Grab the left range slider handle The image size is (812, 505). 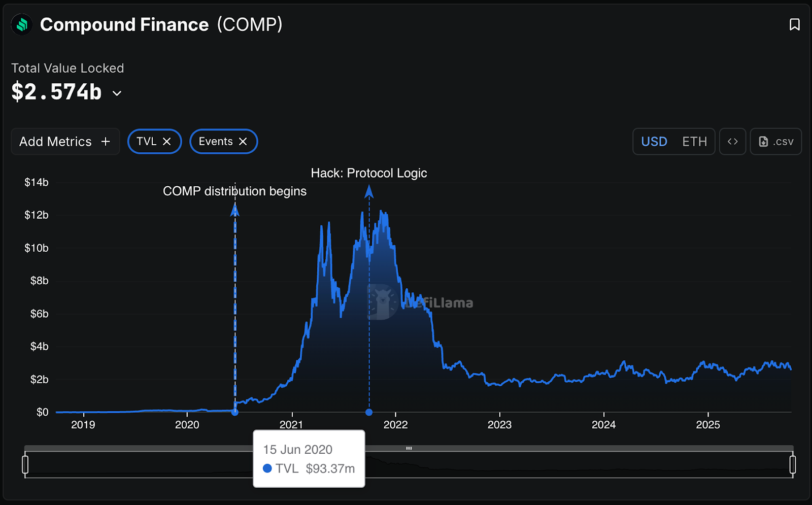tap(25, 464)
